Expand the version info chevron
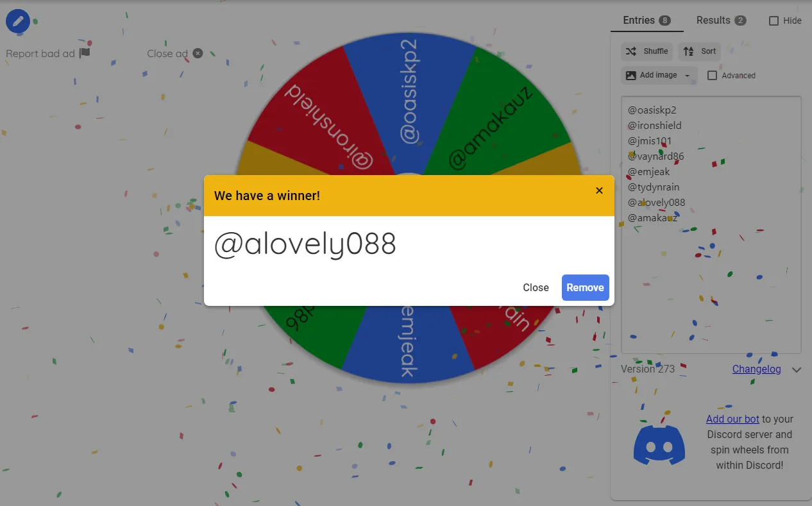This screenshot has height=506, width=812. tap(797, 369)
